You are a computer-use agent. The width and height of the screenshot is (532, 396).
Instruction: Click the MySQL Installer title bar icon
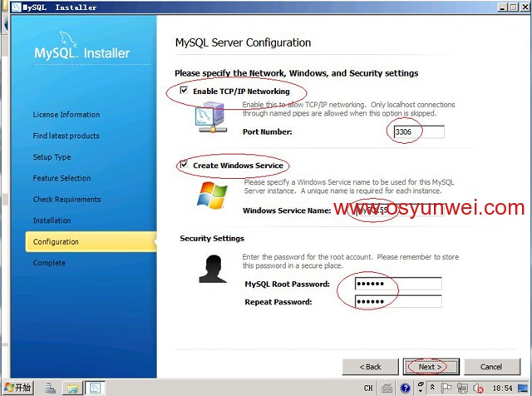(x=16, y=7)
